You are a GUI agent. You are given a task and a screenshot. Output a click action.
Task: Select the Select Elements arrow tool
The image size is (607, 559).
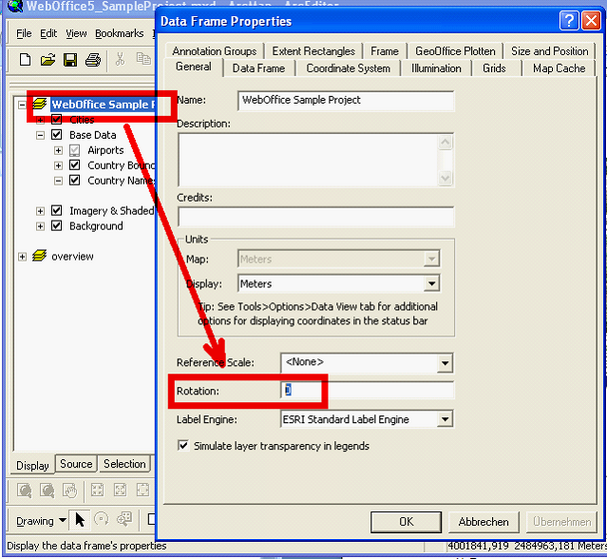click(80, 520)
